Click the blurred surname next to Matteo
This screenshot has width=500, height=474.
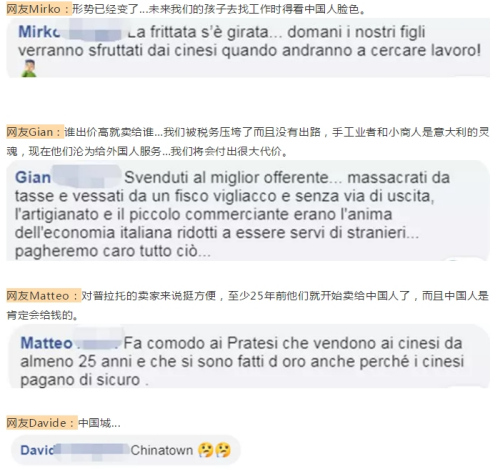(x=97, y=341)
